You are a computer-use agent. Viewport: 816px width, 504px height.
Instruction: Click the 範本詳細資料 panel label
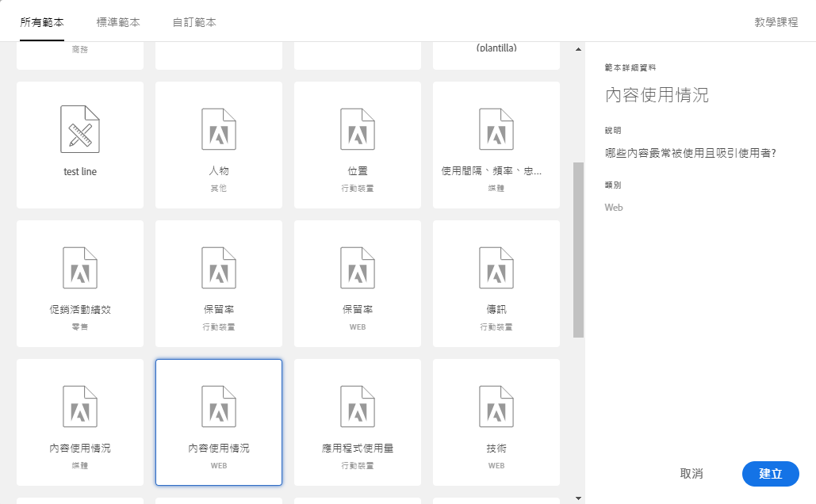pos(630,67)
